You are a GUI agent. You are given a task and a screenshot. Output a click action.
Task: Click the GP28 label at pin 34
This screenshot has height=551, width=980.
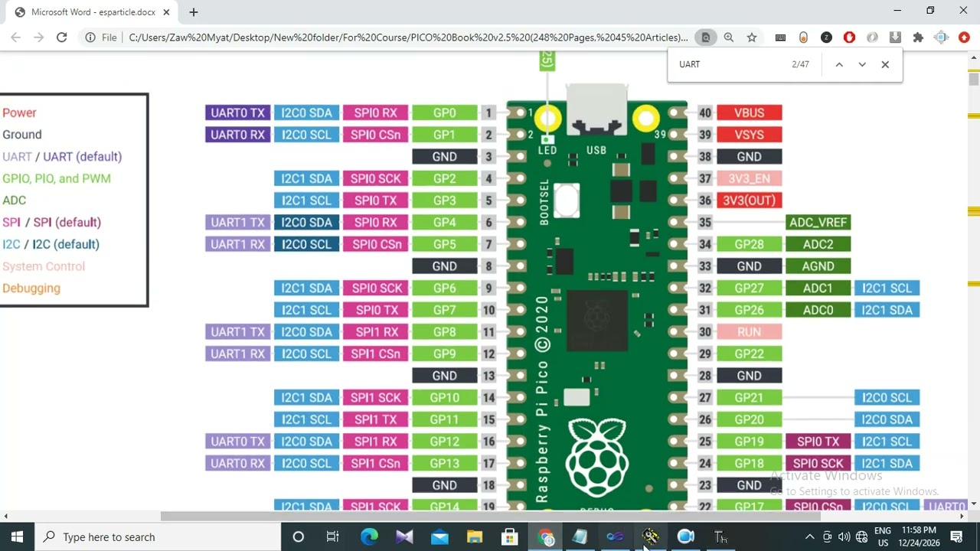pos(749,244)
